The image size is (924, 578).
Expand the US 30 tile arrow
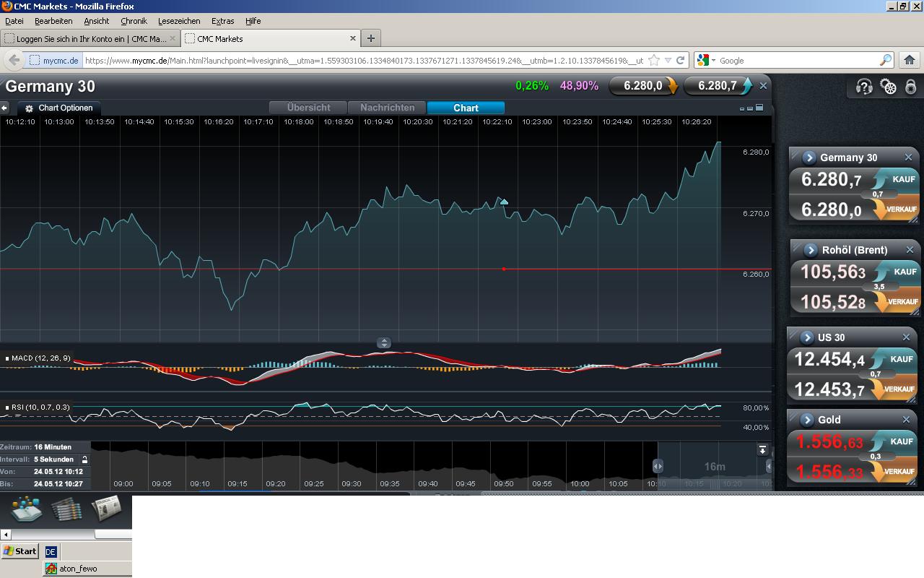[x=807, y=337]
